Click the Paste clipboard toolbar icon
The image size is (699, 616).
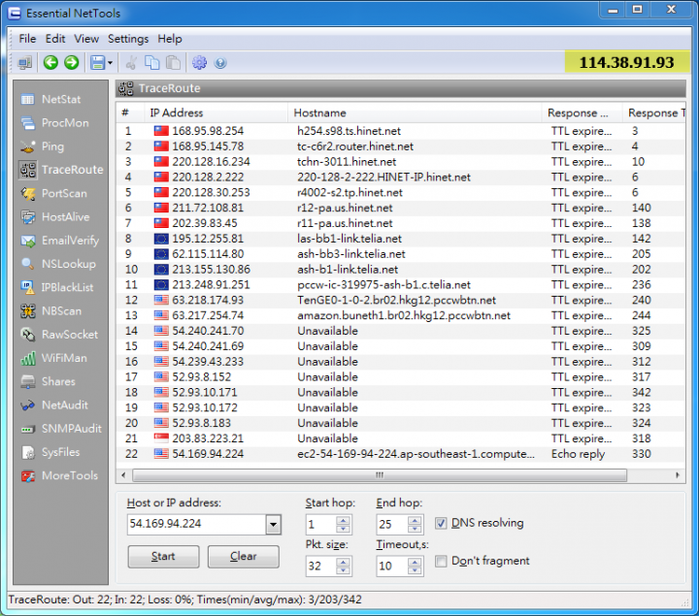[x=173, y=63]
